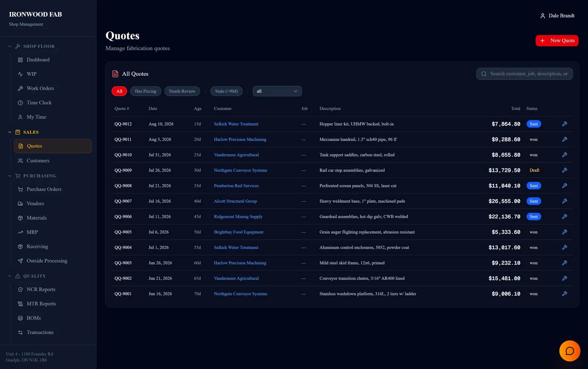This screenshot has width=588, height=369.
Task: Click the Age column header
Action: (x=198, y=109)
